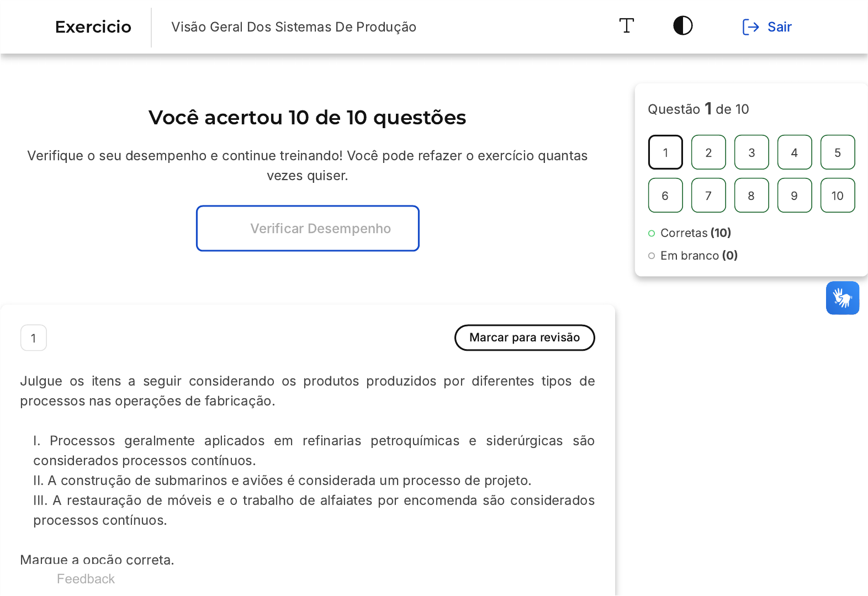Select question 4 in the grid
Viewport: 868px width, 596px height.
click(794, 152)
